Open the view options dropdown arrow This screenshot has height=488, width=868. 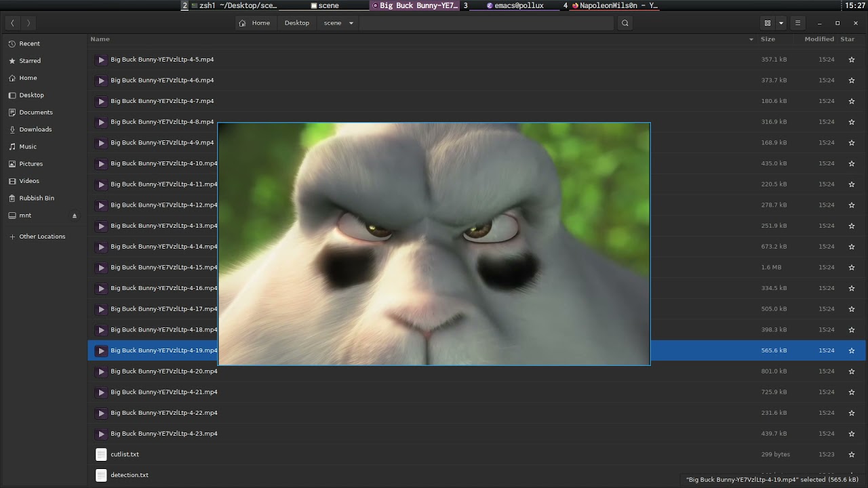pos(781,23)
